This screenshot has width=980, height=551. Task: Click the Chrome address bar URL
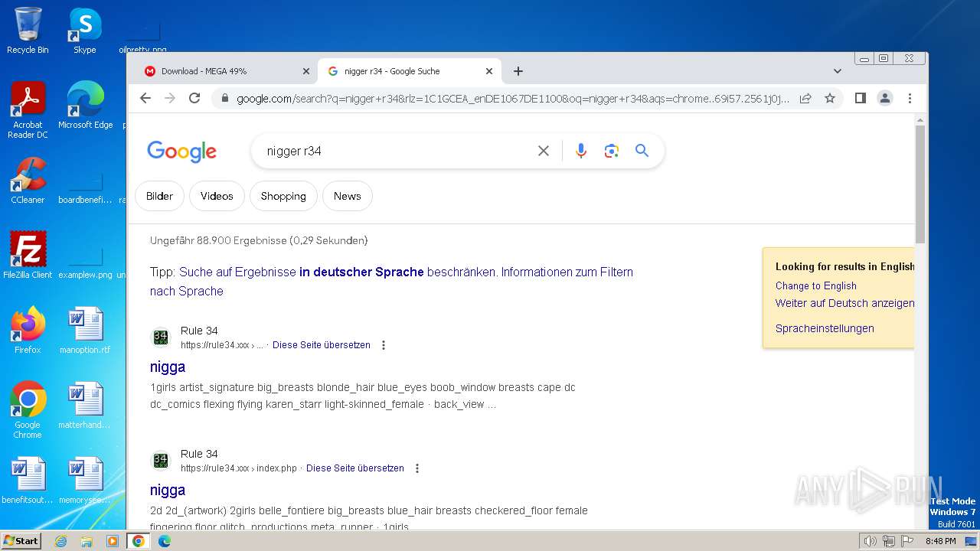pos(513,99)
